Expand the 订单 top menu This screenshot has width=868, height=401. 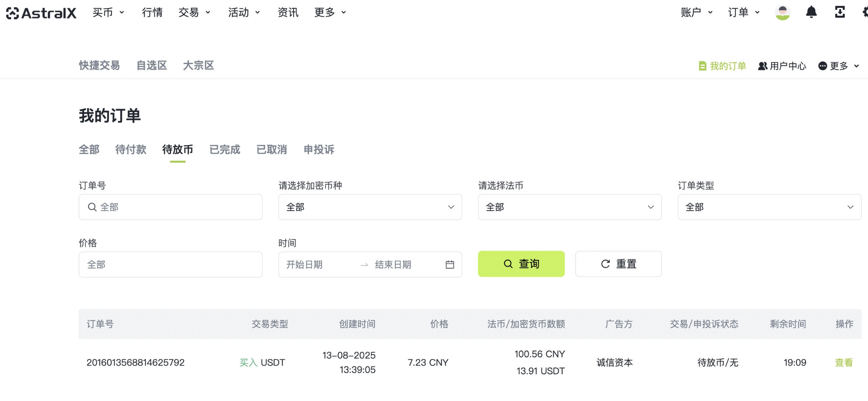[x=744, y=13]
